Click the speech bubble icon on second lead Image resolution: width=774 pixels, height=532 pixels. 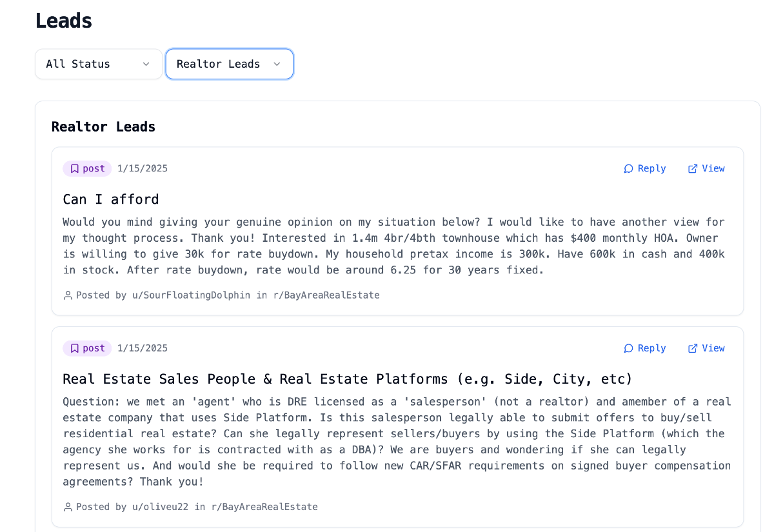pyautogui.click(x=629, y=349)
